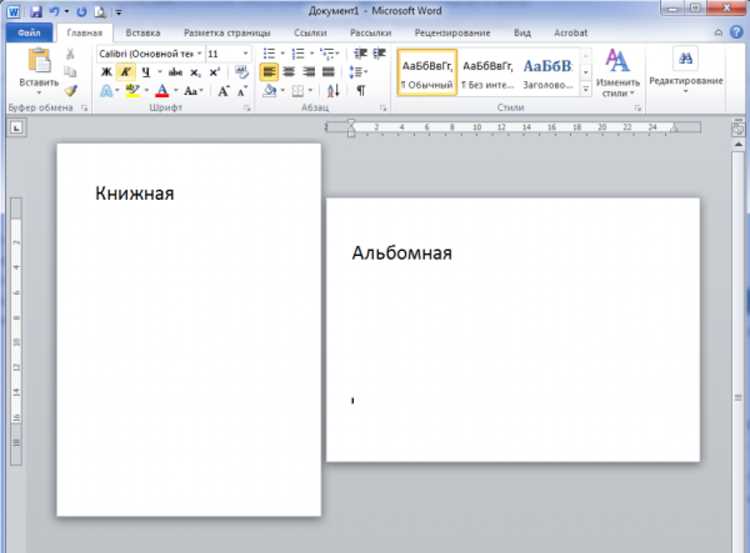
Task: Click the vertical scrollbar up arrow
Action: tap(738, 144)
